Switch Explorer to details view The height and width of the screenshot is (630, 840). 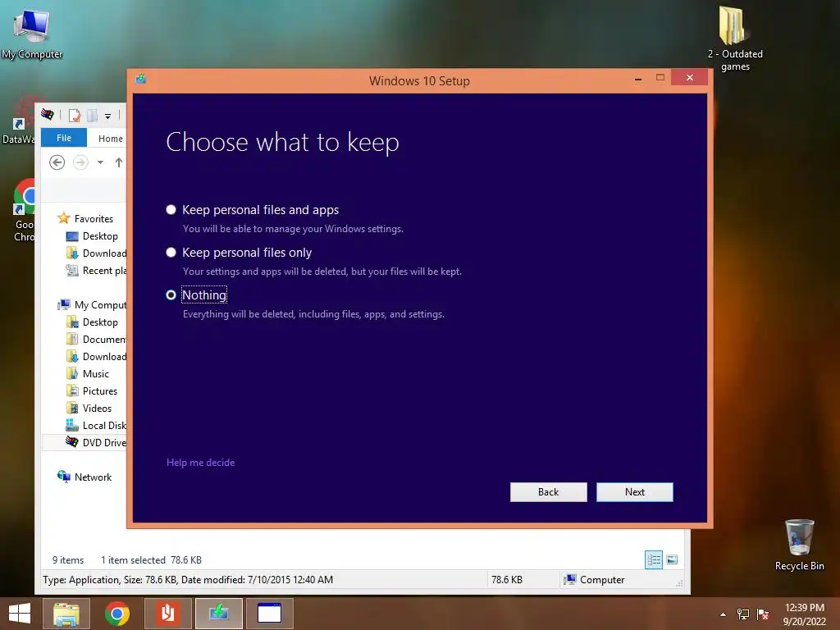point(654,559)
